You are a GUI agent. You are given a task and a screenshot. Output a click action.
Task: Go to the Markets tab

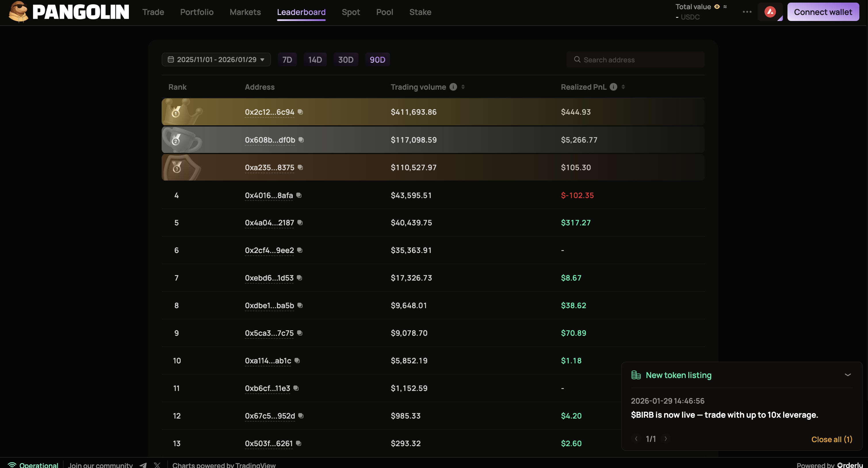click(245, 12)
